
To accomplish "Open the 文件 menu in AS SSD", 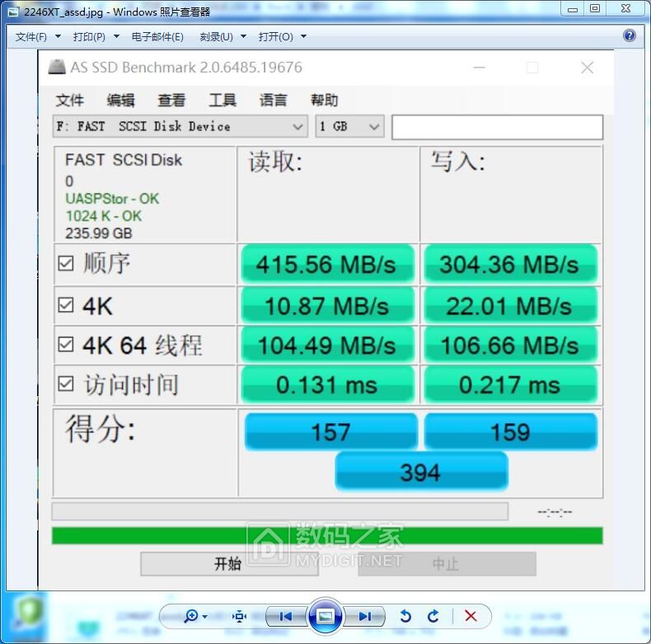I will point(70,100).
